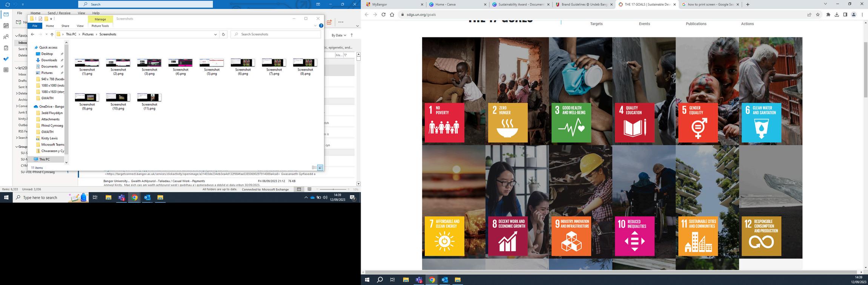This screenshot has height=285, width=868.
Task: Toggle Outlook normal view in status bar
Action: [x=299, y=189]
